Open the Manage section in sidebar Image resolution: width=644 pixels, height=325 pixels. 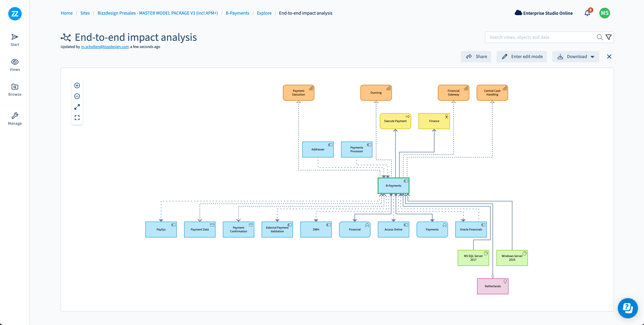click(15, 119)
